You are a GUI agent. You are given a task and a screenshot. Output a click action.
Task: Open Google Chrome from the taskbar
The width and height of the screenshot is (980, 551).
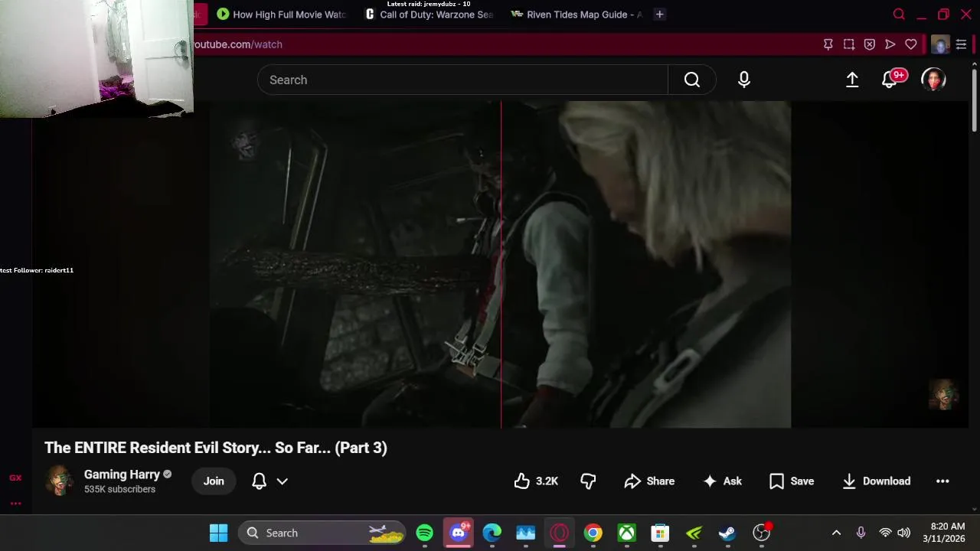pyautogui.click(x=593, y=533)
